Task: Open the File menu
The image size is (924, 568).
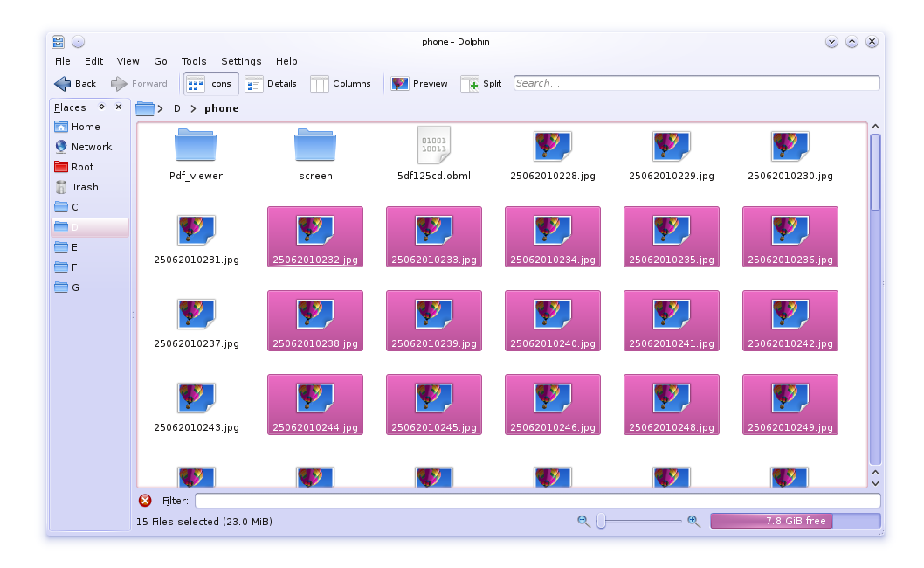Action: point(63,61)
